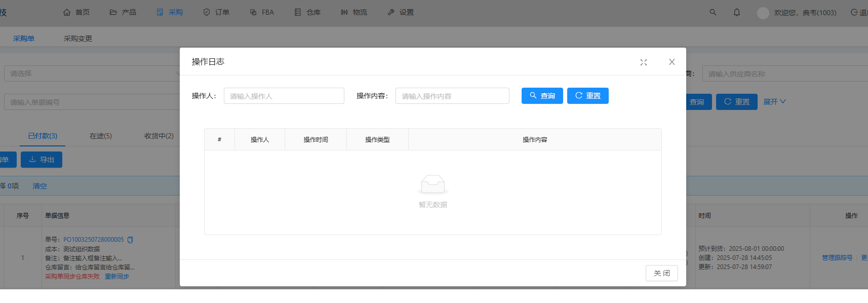This screenshot has width=868, height=303.
Task: Click the fullscreen icon in the dialog header
Action: (643, 62)
